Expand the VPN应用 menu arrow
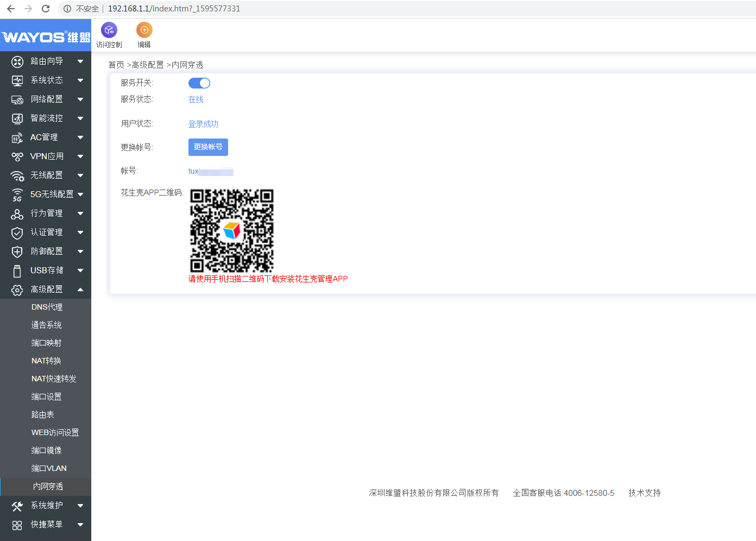 point(80,156)
